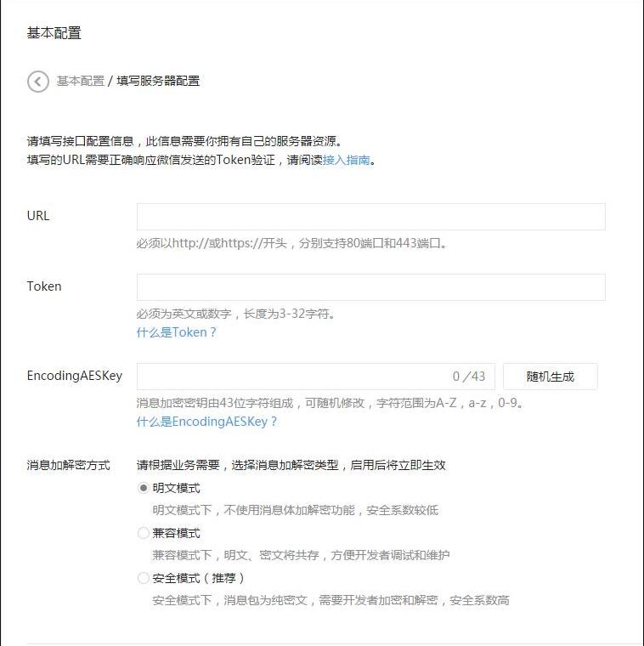644x646 pixels.
Task: Focus the EncodingAESKey input field
Action: (x=316, y=377)
